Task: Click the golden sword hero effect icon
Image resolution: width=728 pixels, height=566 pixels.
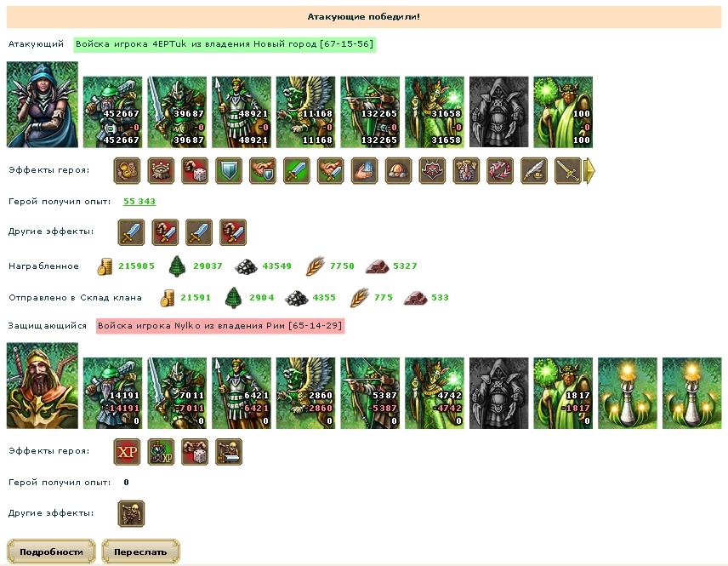Action: tap(568, 171)
